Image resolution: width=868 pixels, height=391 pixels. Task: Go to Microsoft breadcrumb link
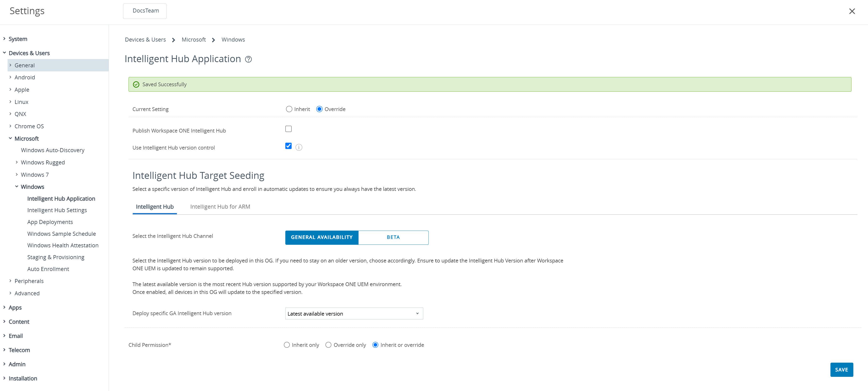point(193,40)
